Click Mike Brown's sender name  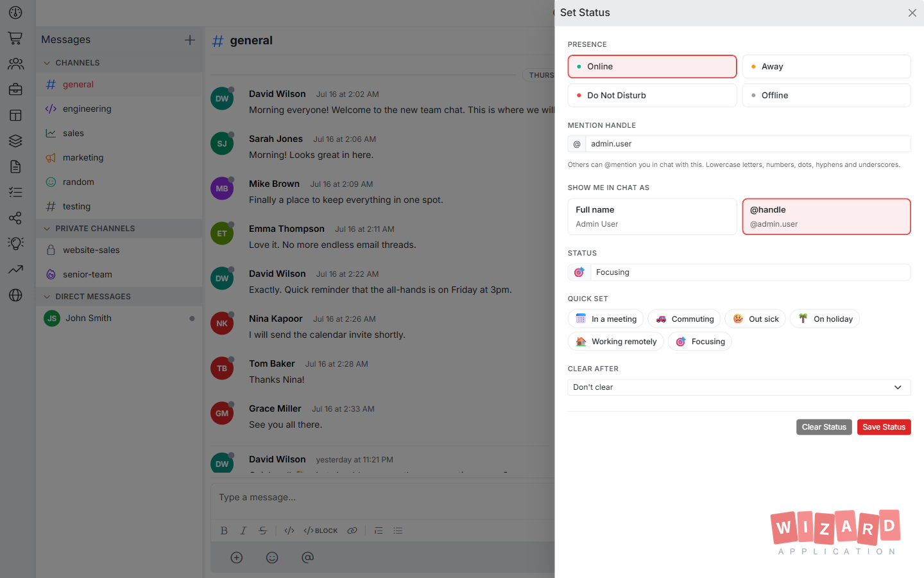click(274, 184)
